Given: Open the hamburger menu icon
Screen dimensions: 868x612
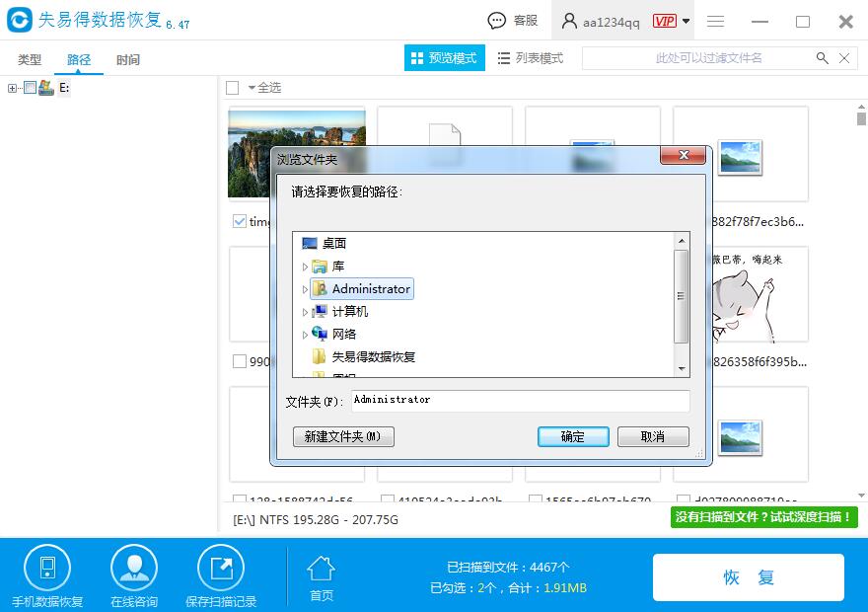Looking at the screenshot, I should pos(715,20).
